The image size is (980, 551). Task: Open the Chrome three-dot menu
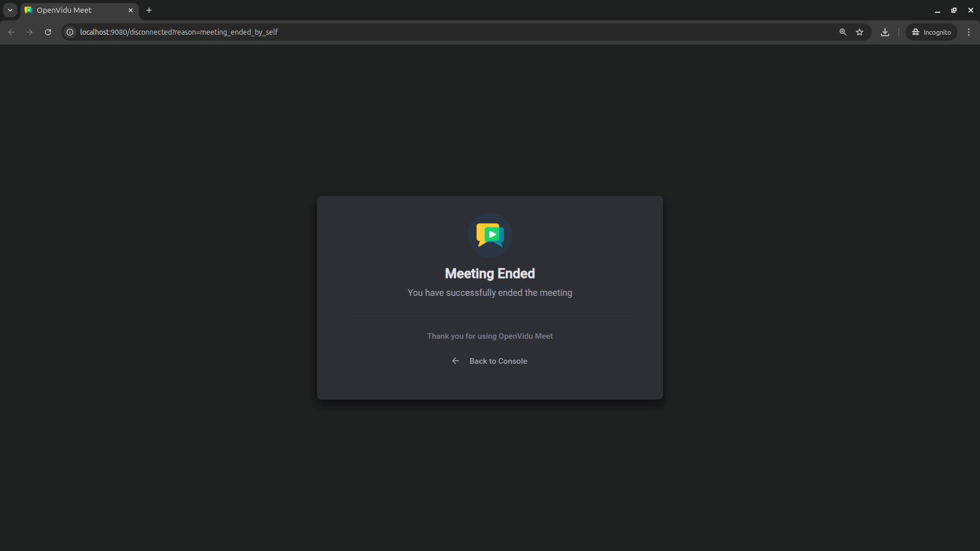[969, 32]
